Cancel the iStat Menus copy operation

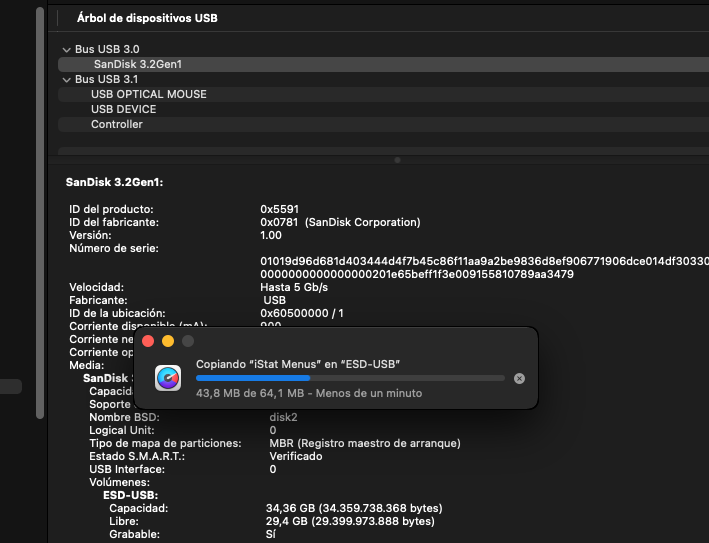coord(519,378)
